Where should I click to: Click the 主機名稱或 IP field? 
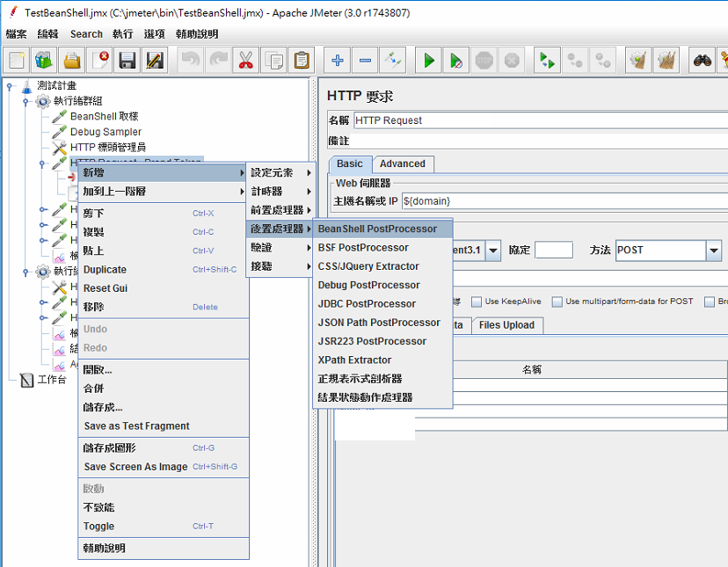(x=564, y=201)
